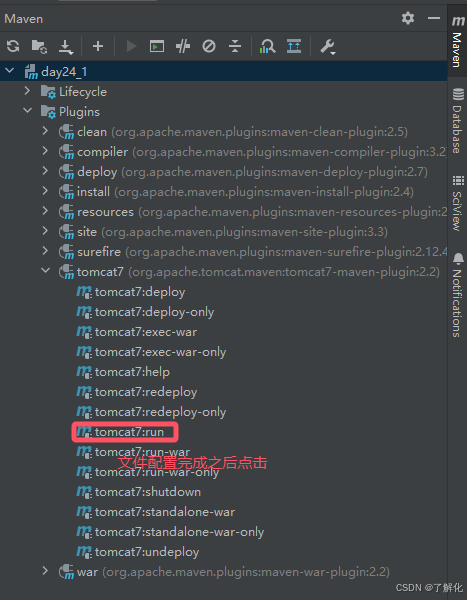This screenshot has height=600, width=467.
Task: Open the Database side tab
Action: [457, 121]
